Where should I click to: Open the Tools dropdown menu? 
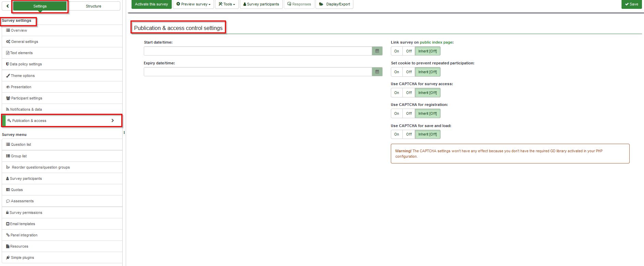click(227, 4)
